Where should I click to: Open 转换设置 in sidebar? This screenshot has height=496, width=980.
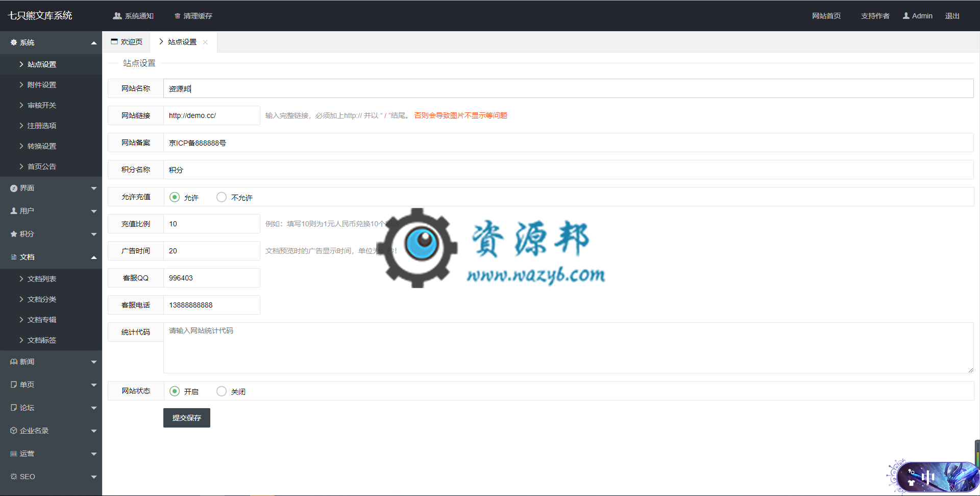51,146
